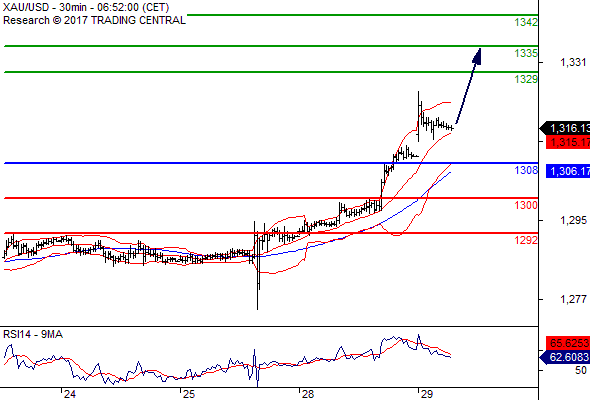Click the 24 date marker on time axis
Viewport: 590px width, 400px height.
70,394
